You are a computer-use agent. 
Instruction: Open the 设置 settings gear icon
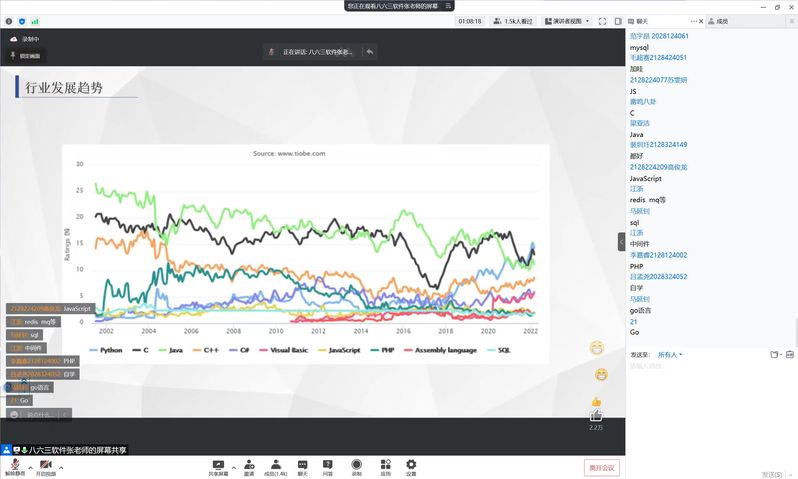(x=411, y=465)
